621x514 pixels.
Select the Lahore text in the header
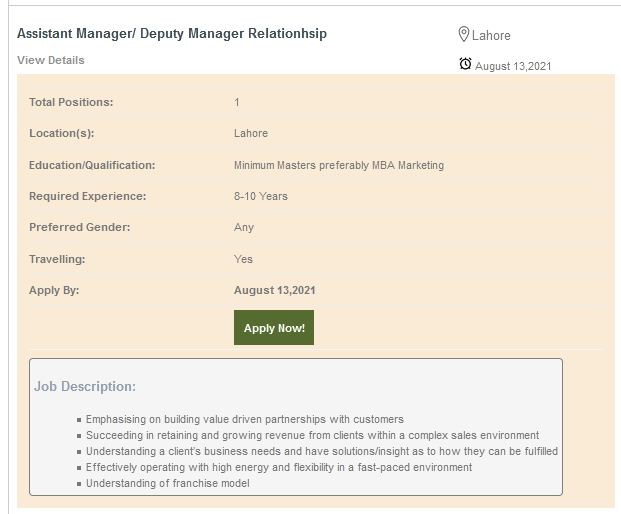pyautogui.click(x=491, y=36)
